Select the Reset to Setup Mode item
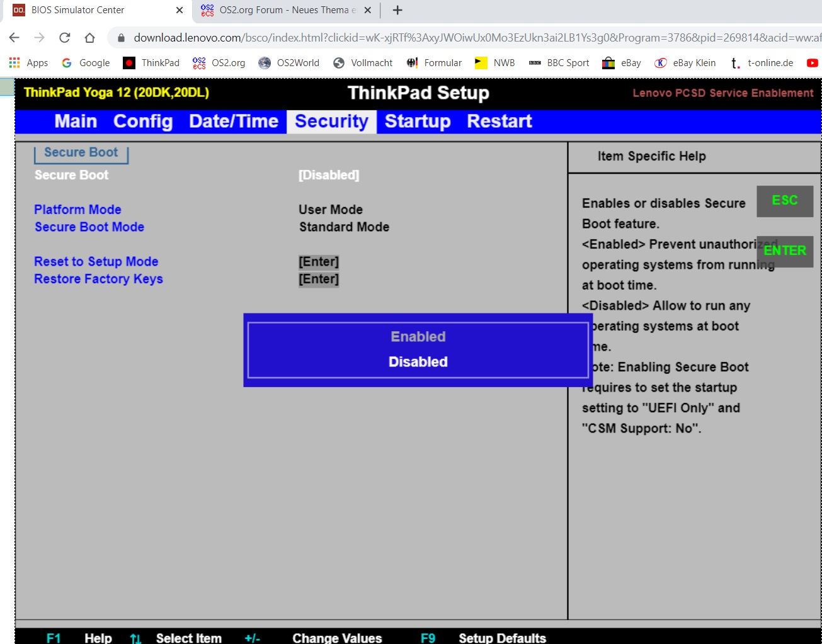 click(96, 261)
